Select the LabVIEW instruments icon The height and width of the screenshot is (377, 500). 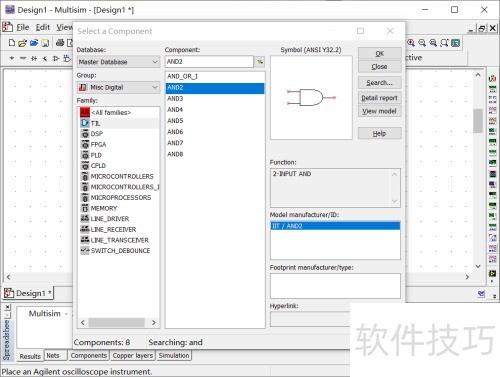[x=492, y=273]
